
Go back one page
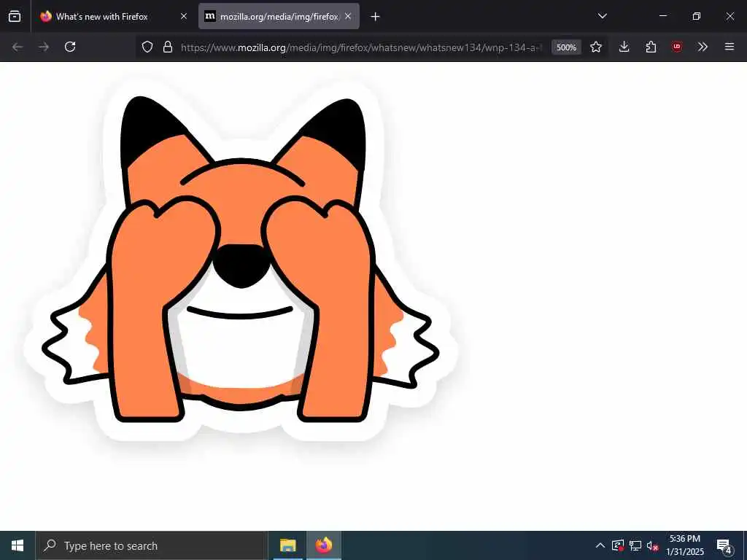point(18,47)
